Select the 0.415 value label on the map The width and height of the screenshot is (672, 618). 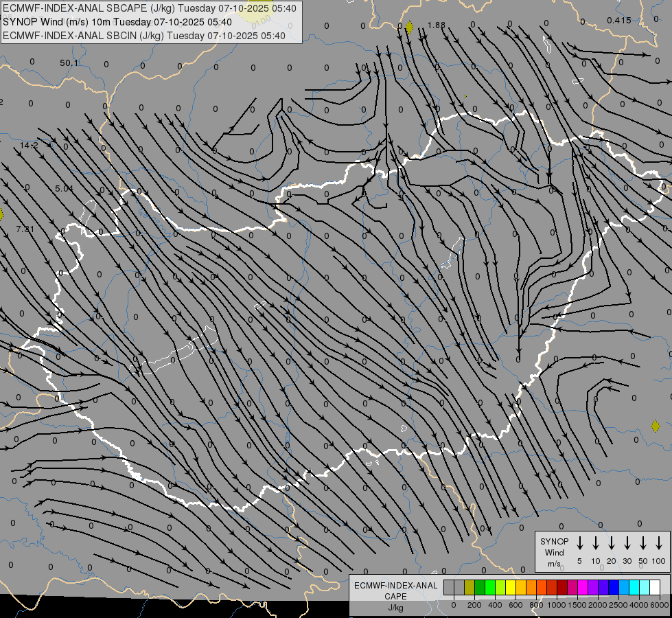click(618, 21)
